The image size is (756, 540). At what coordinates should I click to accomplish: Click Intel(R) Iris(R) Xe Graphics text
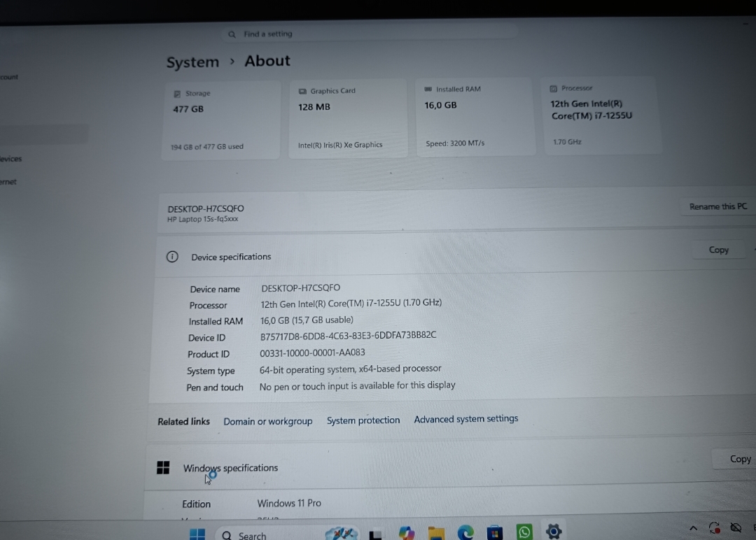340,145
